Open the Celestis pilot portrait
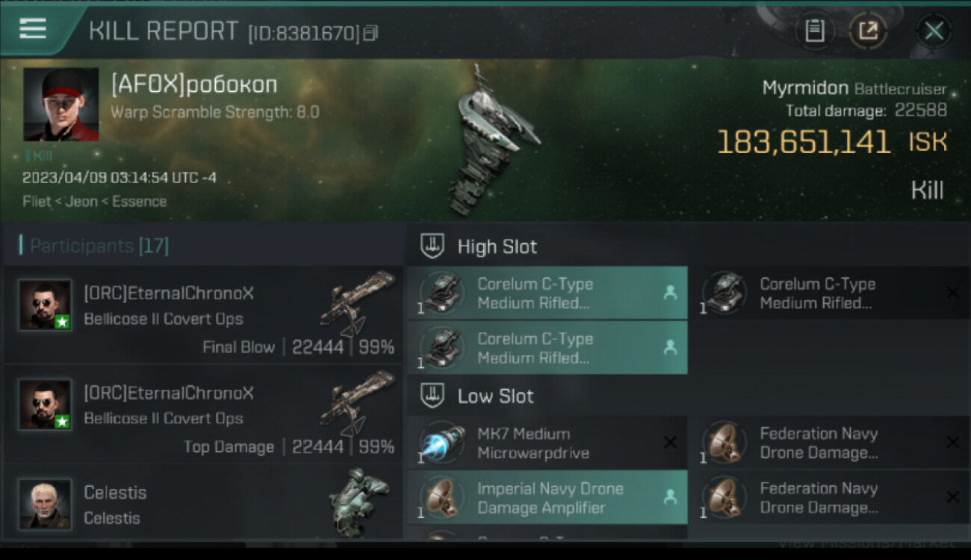The image size is (971, 560). click(x=45, y=505)
